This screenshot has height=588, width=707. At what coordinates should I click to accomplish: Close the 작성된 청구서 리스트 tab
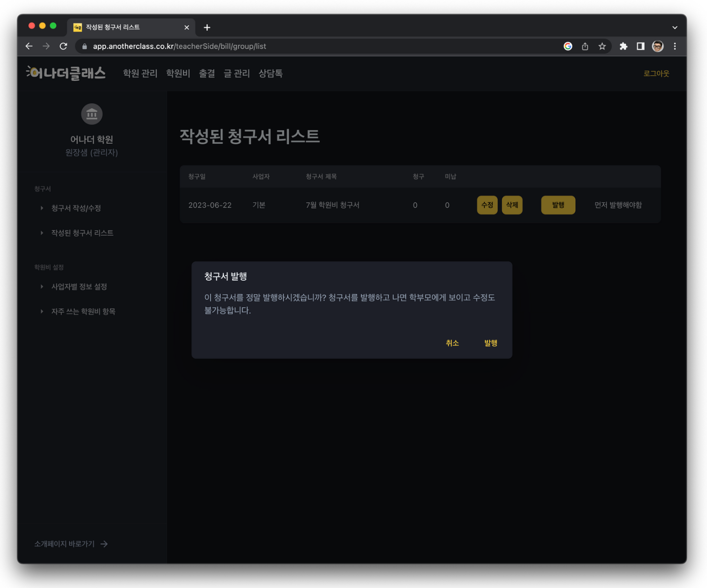[186, 27]
